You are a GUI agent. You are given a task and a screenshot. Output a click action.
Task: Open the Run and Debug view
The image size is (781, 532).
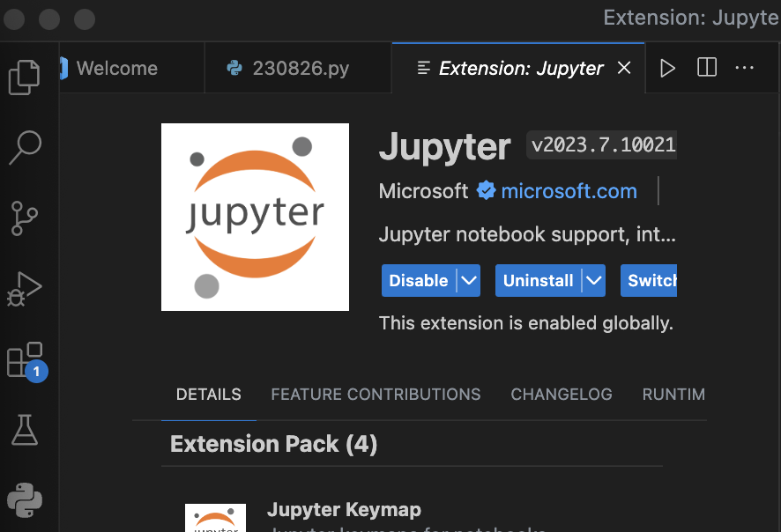pyautogui.click(x=24, y=289)
